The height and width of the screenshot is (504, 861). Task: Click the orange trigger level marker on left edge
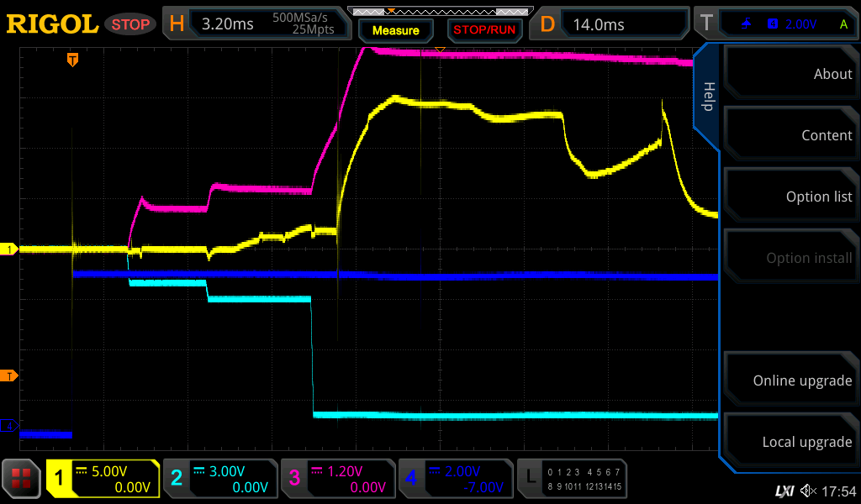click(x=10, y=375)
